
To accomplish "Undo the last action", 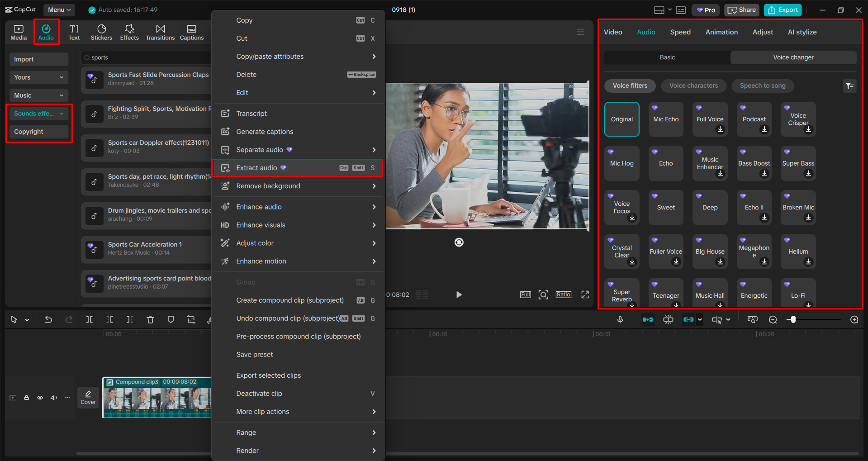I will click(x=48, y=319).
